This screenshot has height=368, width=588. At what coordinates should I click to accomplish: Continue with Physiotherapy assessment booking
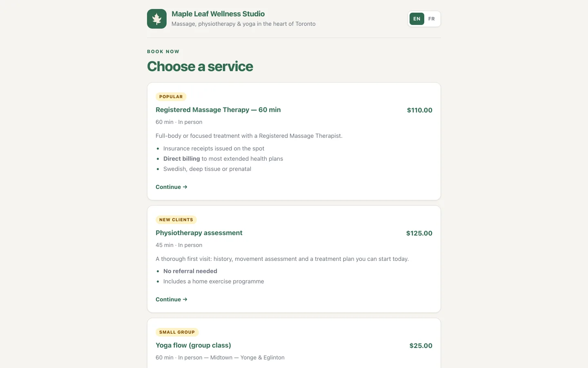pos(171,299)
